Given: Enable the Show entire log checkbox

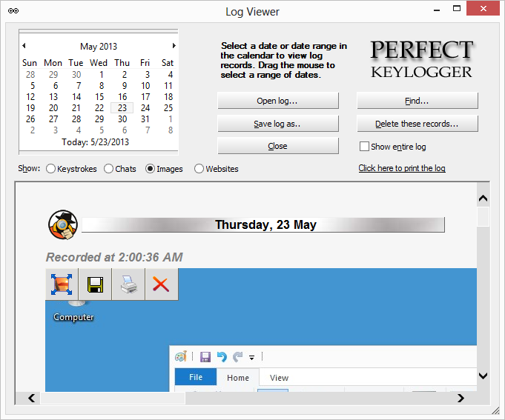Looking at the screenshot, I should (364, 147).
